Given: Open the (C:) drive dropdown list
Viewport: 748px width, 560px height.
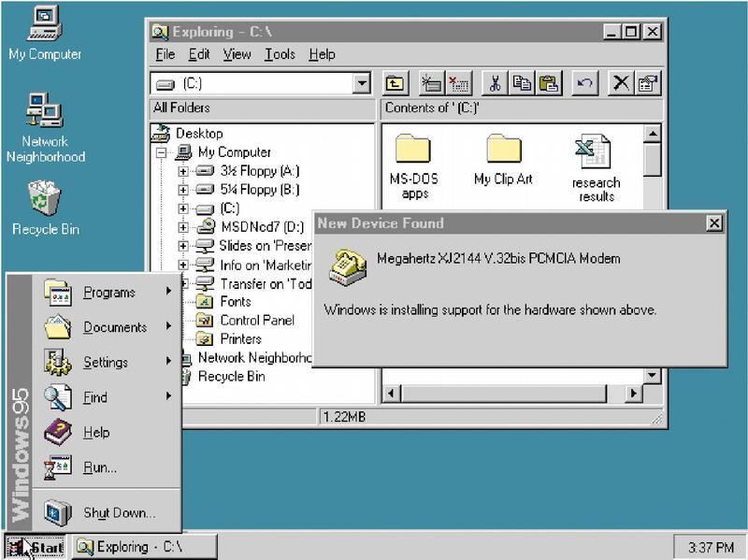Looking at the screenshot, I should pyautogui.click(x=362, y=83).
